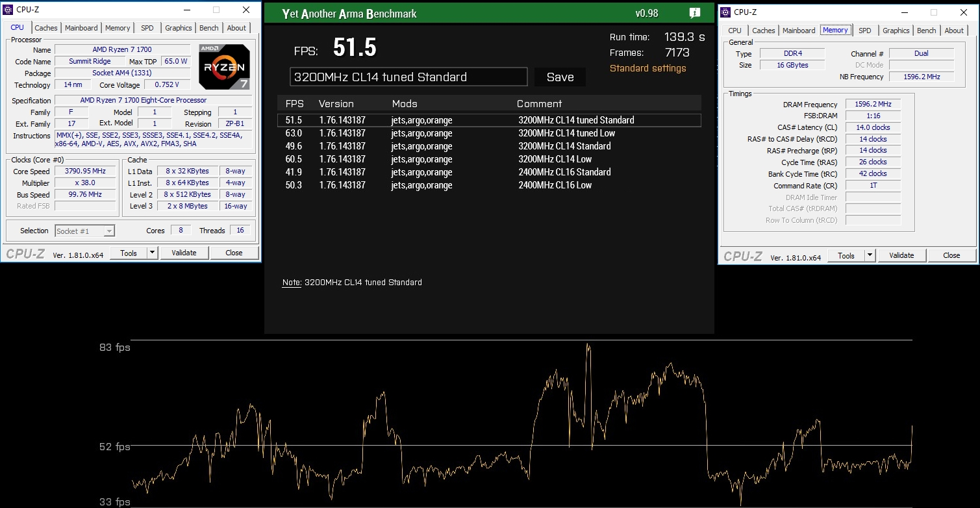
Task: Click the memory Size 16 GBytes value
Action: click(x=792, y=65)
